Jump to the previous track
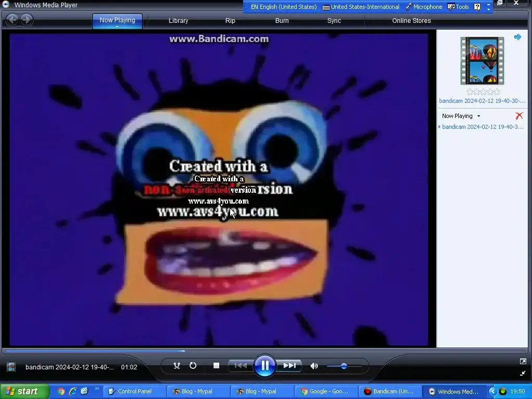Viewport: 532px width, 399px height. 241,365
